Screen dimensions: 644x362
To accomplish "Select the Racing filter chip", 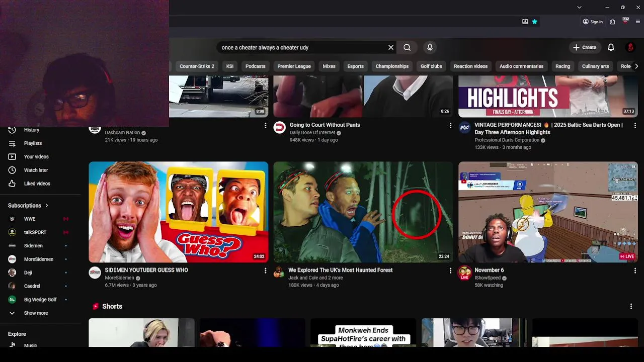I will pos(562,66).
